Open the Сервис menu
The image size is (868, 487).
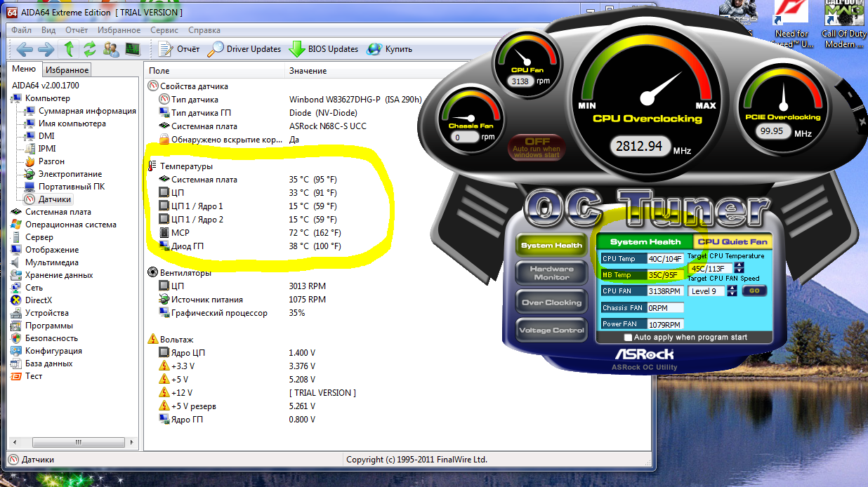(x=164, y=30)
